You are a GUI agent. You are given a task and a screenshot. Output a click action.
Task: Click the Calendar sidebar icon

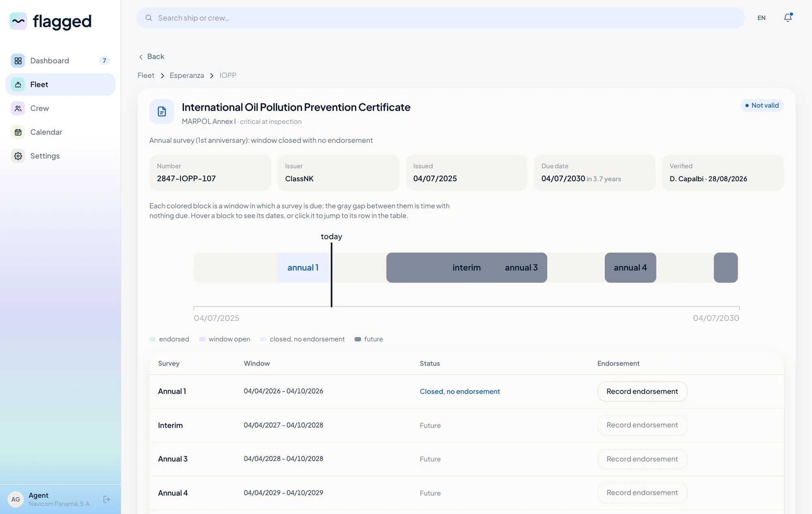point(18,132)
